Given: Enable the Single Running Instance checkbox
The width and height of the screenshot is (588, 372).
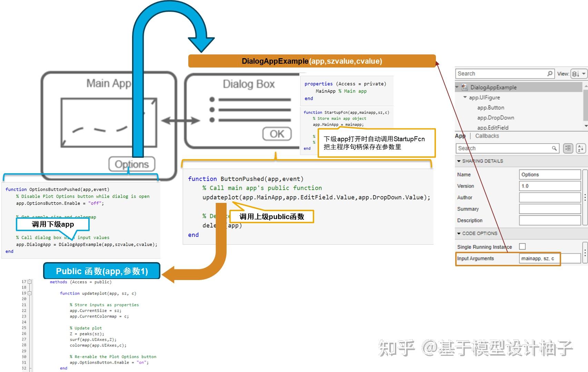Looking at the screenshot, I should click(523, 247).
